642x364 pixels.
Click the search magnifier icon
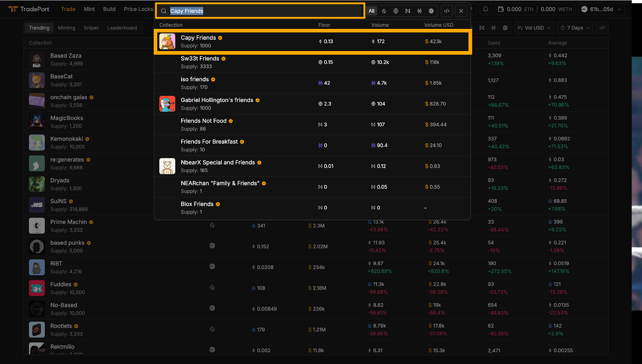pyautogui.click(x=164, y=11)
